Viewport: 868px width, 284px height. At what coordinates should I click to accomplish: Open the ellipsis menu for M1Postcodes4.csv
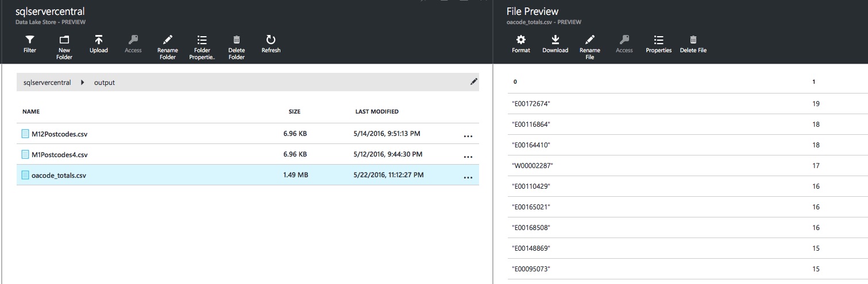tap(468, 156)
